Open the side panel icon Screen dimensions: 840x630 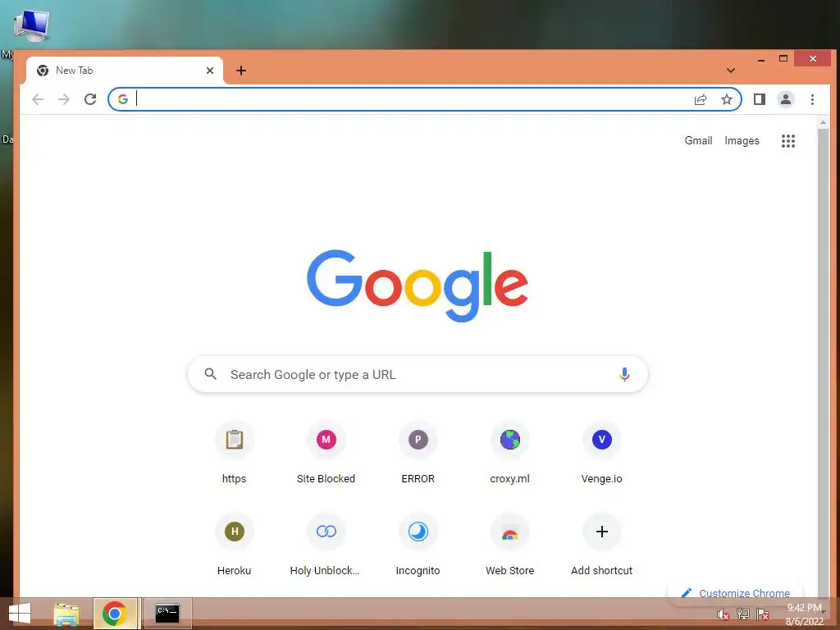pyautogui.click(x=759, y=99)
